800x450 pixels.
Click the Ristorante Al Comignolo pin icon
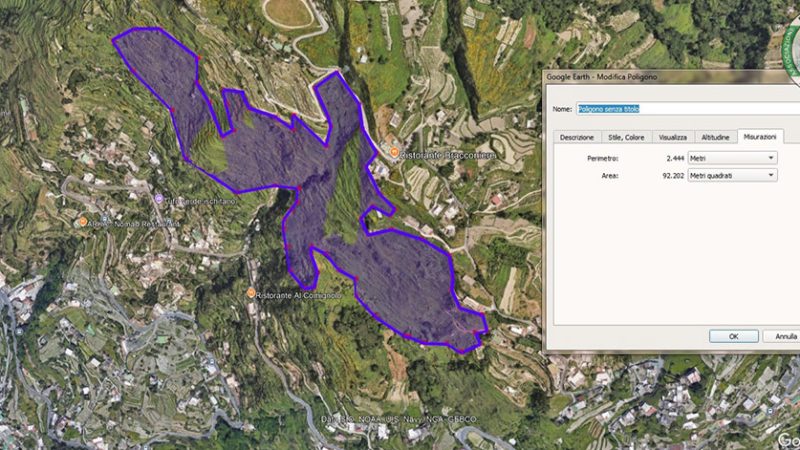(x=251, y=293)
